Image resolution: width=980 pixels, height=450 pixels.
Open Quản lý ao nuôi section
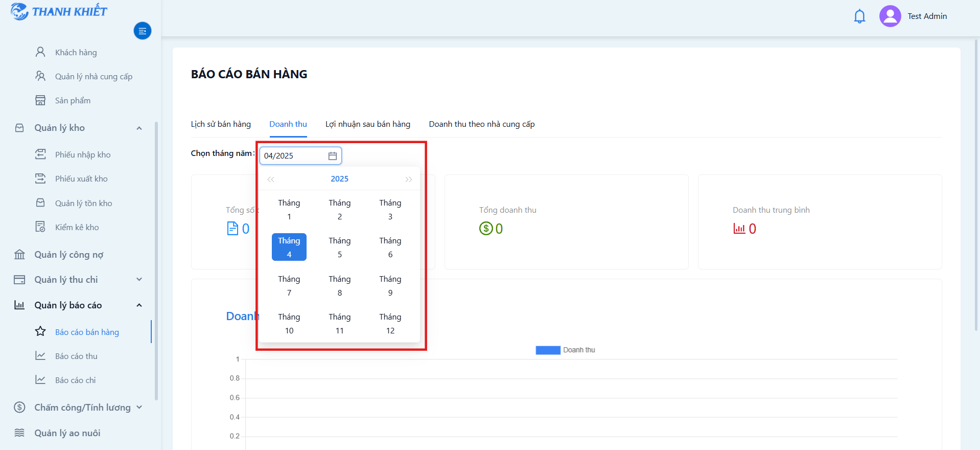tap(67, 433)
